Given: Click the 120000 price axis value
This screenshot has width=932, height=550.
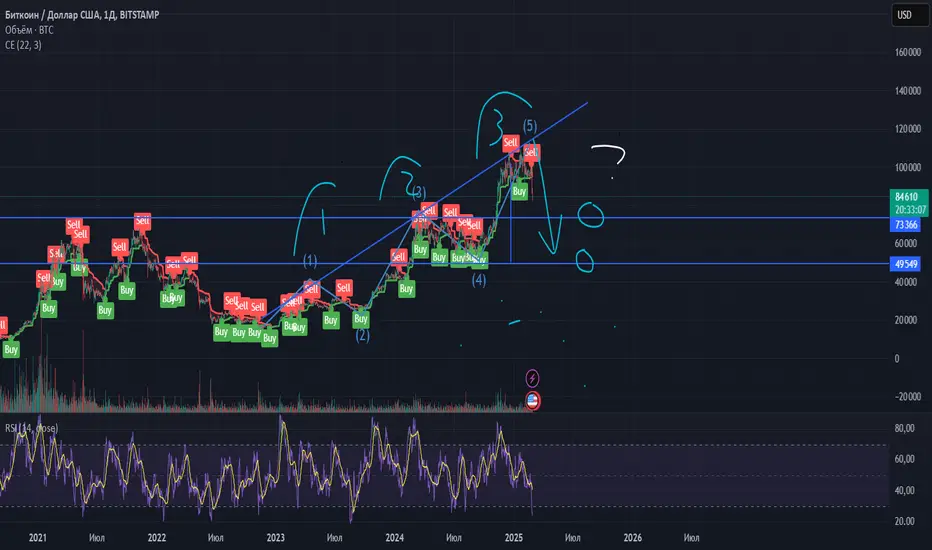Looking at the screenshot, I should pos(908,129).
